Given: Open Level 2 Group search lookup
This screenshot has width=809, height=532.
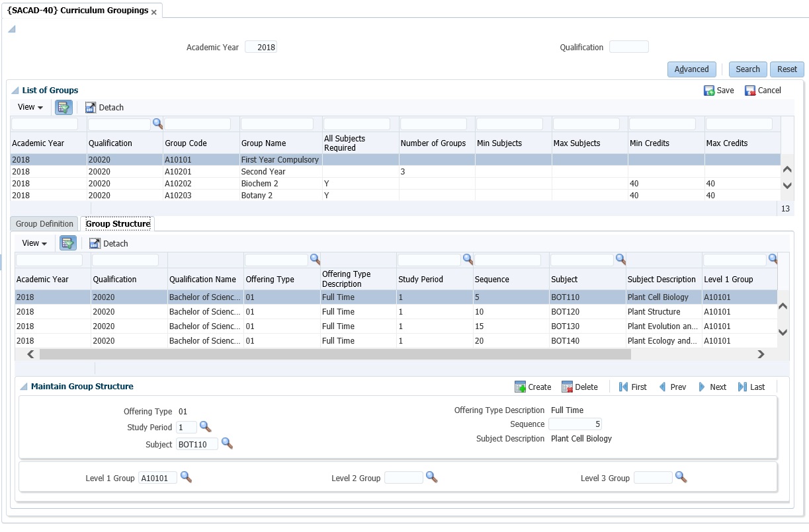Looking at the screenshot, I should click(431, 477).
